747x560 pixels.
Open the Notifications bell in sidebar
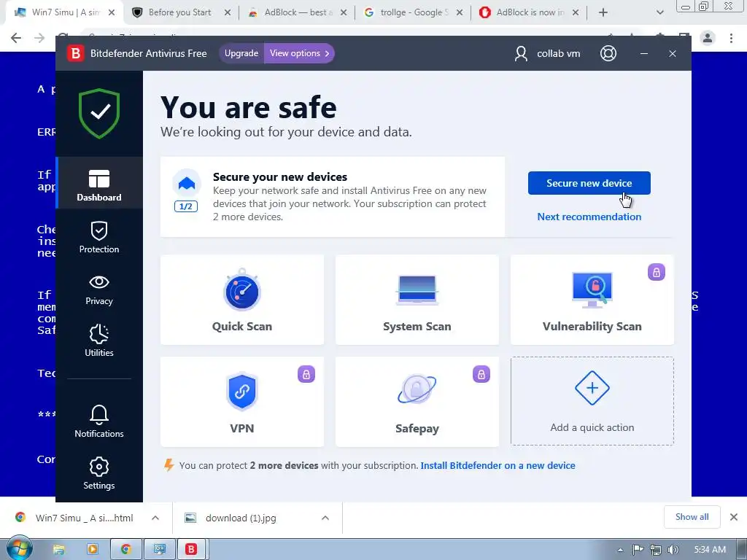coord(99,421)
